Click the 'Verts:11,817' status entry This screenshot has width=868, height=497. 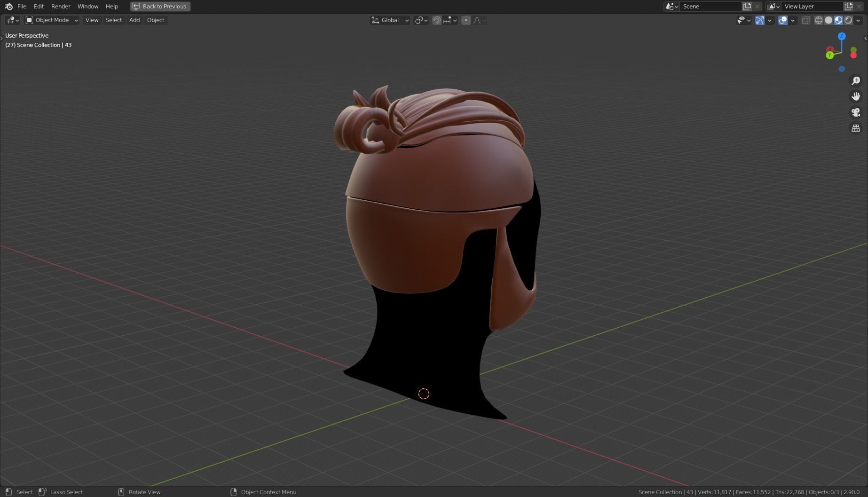point(714,492)
